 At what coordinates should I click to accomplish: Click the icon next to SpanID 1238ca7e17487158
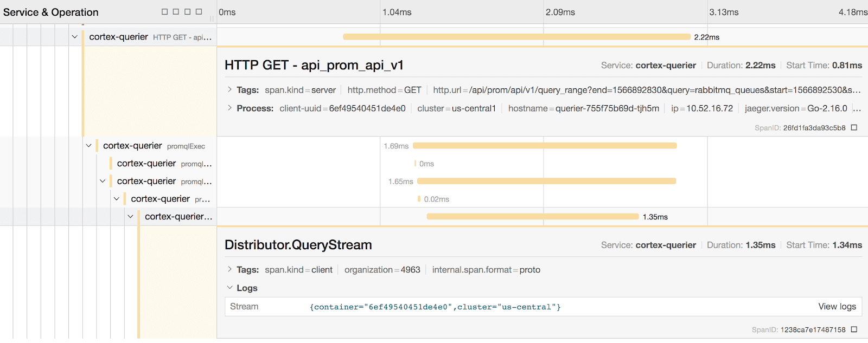854,329
